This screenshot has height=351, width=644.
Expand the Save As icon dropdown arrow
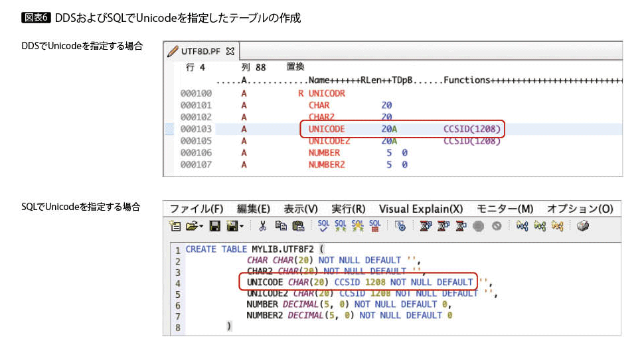(242, 227)
